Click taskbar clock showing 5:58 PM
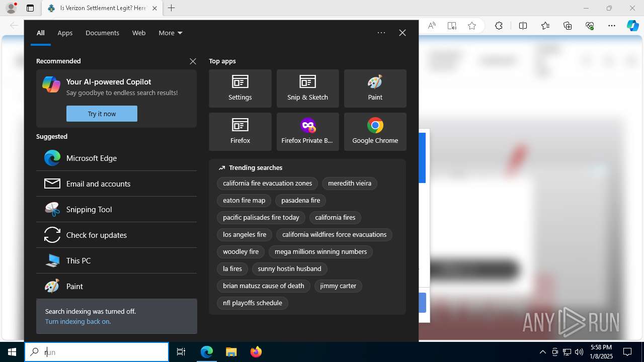The height and width of the screenshot is (362, 644). [601, 352]
